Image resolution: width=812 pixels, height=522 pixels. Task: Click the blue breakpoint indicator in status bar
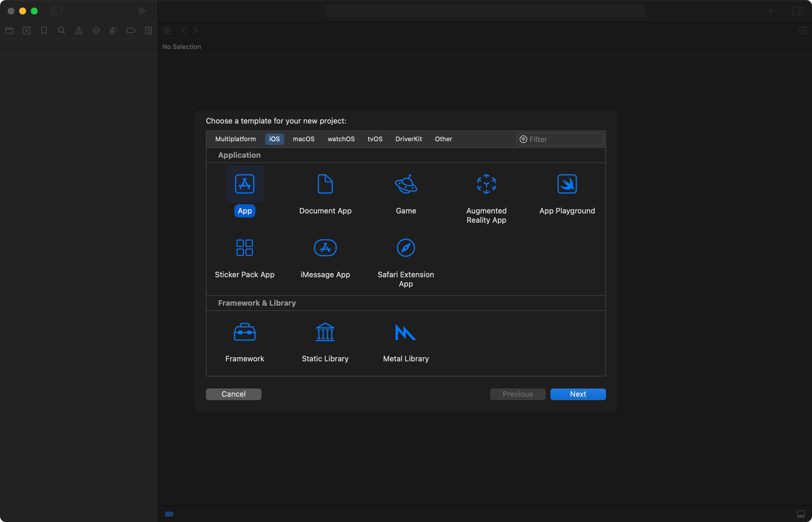tap(169, 514)
